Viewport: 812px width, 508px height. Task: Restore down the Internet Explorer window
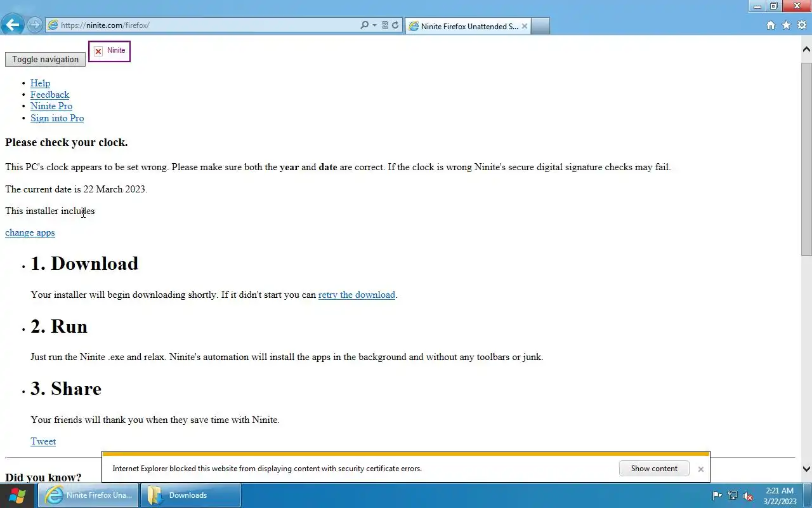774,6
